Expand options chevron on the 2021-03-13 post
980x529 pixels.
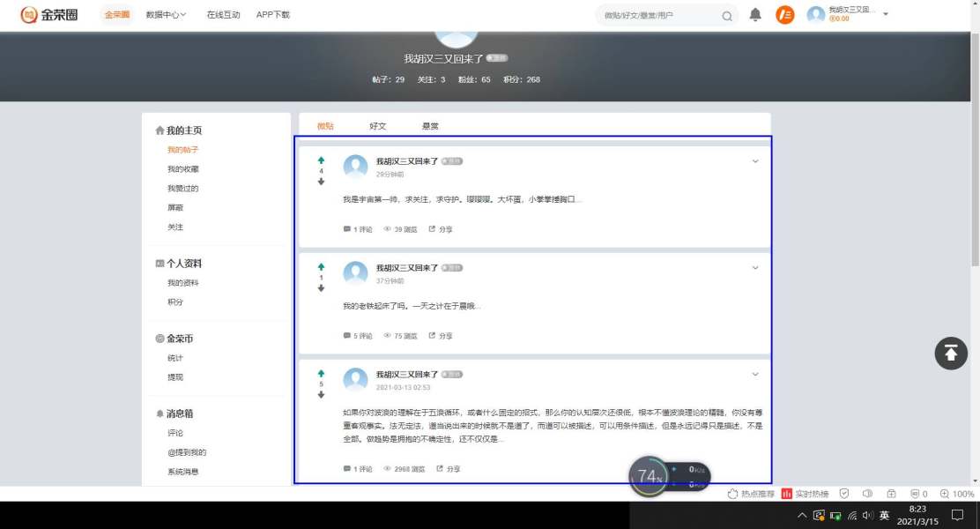pyautogui.click(x=755, y=375)
